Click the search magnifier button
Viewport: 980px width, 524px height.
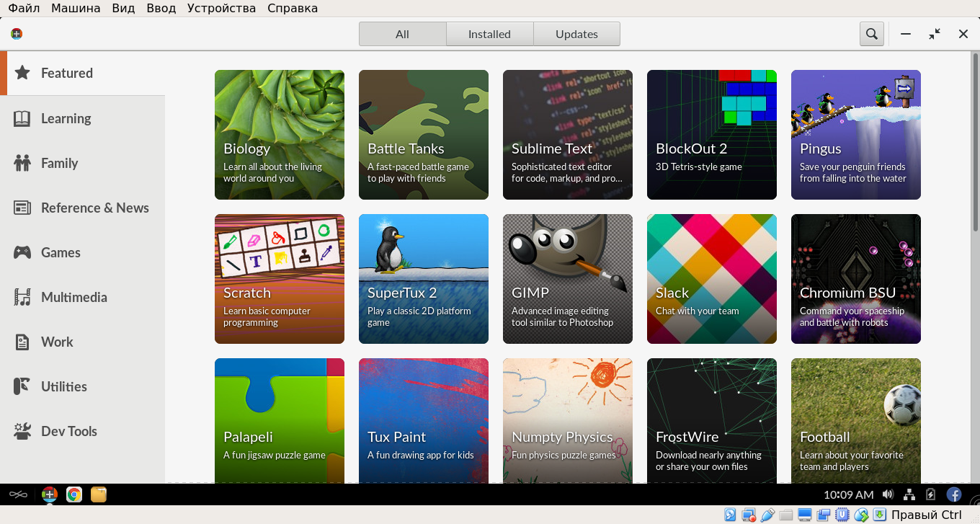tap(872, 34)
